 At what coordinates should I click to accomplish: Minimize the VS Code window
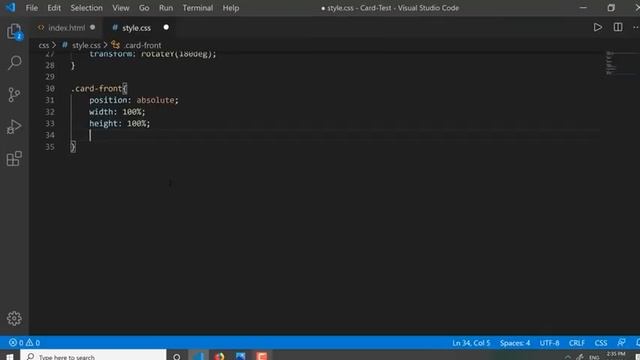coord(583,8)
